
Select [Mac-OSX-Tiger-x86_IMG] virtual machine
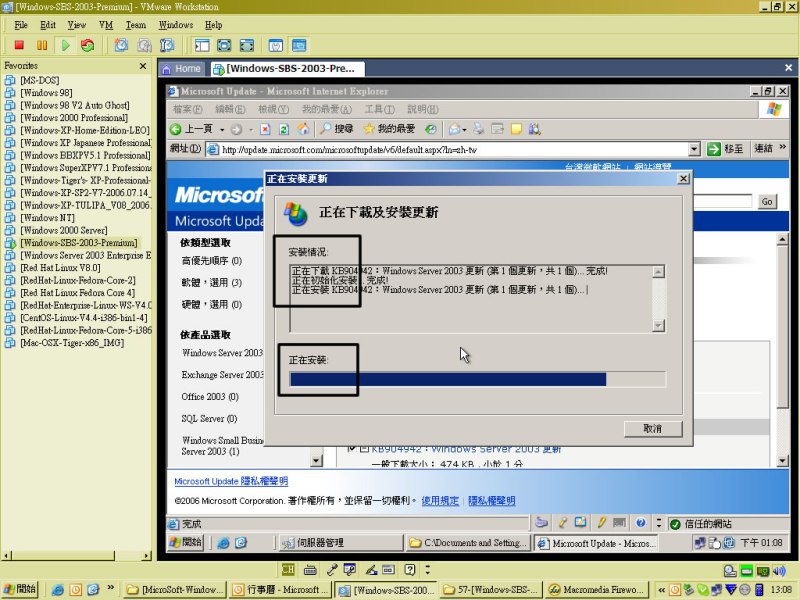coord(72,343)
